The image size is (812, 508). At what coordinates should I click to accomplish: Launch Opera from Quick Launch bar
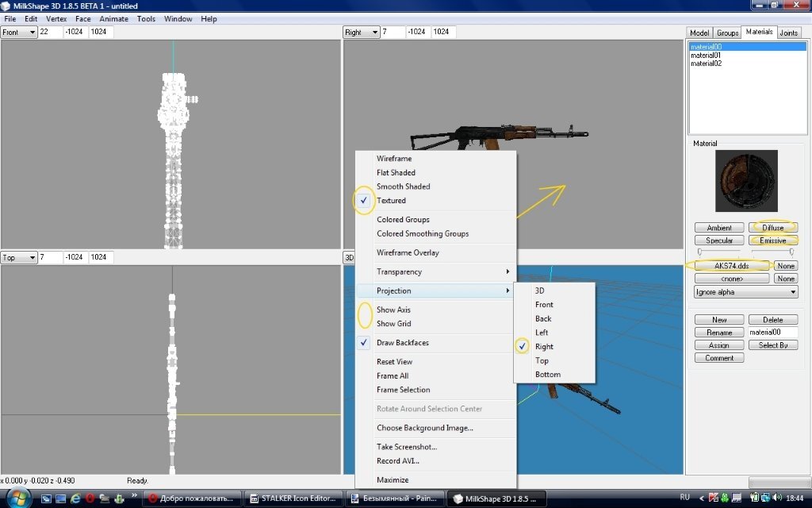click(90, 498)
